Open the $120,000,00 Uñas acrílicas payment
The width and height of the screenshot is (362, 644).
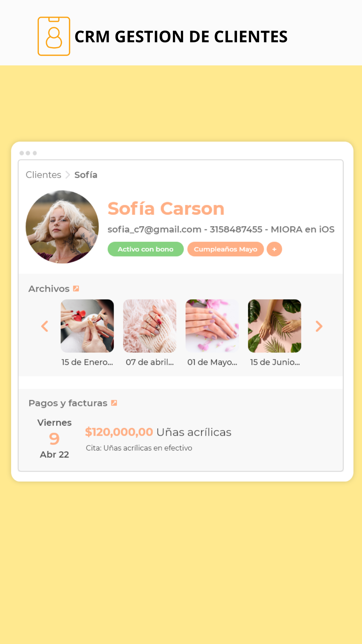click(x=158, y=432)
